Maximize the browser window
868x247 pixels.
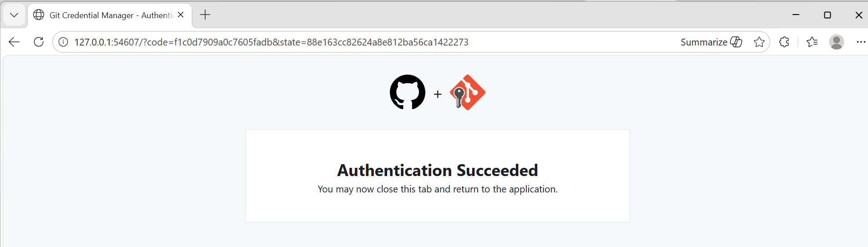point(827,15)
